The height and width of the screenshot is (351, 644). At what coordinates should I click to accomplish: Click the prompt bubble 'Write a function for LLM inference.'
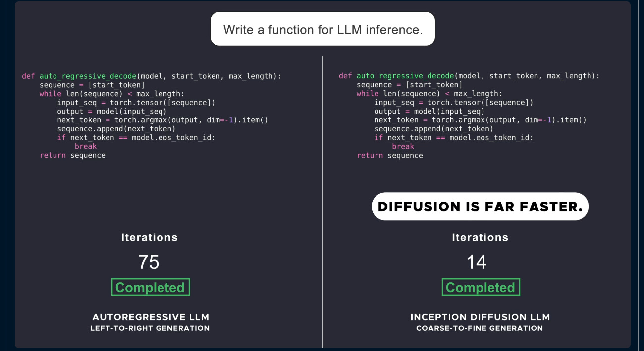[x=322, y=29]
